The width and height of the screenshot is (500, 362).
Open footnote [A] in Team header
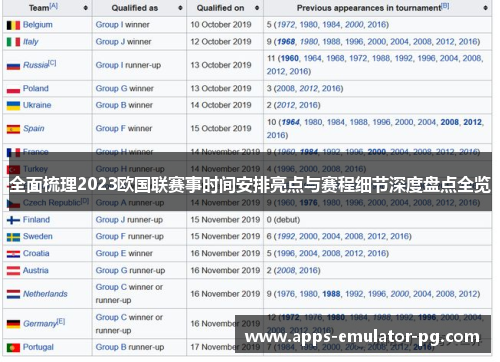pyautogui.click(x=54, y=6)
